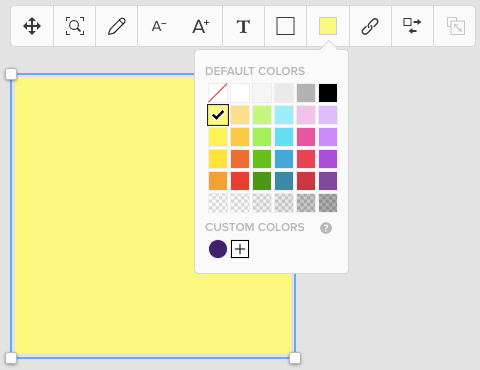Click the text style T icon
This screenshot has height=370, width=480.
(243, 26)
